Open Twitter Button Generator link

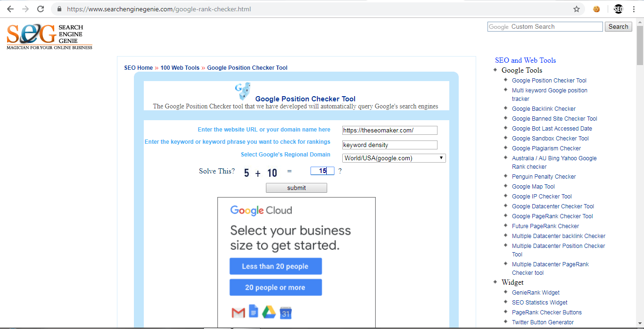543,322
